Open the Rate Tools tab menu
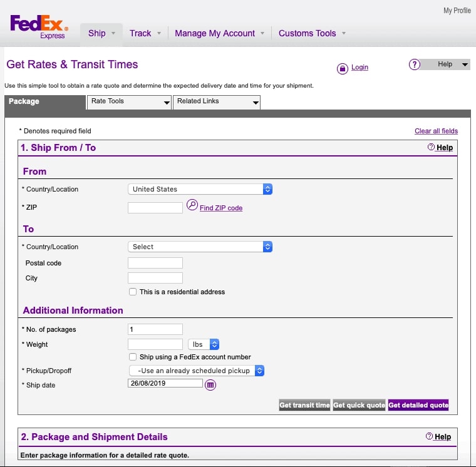The width and height of the screenshot is (476, 467). click(130, 101)
